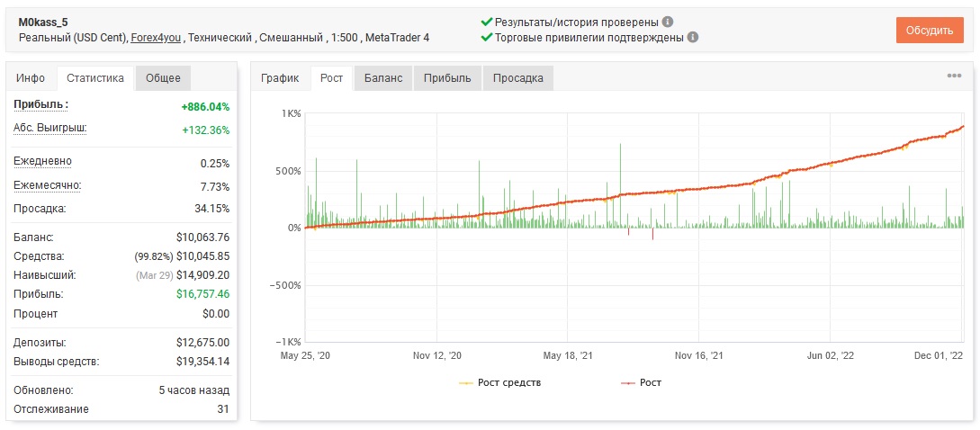Screen dimensions: 980x430
Task: Click the Депозиты label
Action: pos(40,343)
